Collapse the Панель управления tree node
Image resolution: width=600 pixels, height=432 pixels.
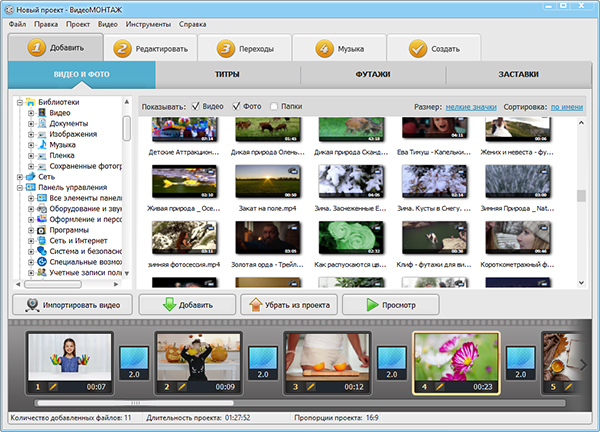coord(19,187)
